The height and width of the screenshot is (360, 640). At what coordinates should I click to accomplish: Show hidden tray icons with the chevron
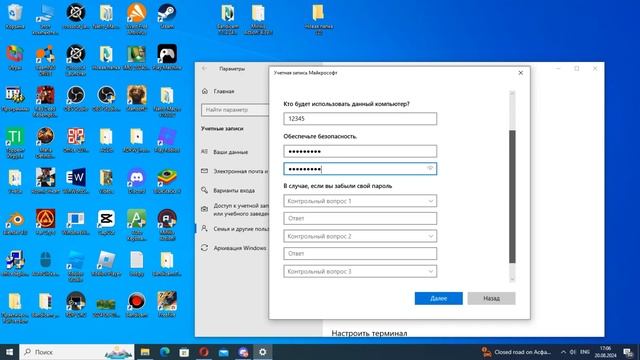563,352
